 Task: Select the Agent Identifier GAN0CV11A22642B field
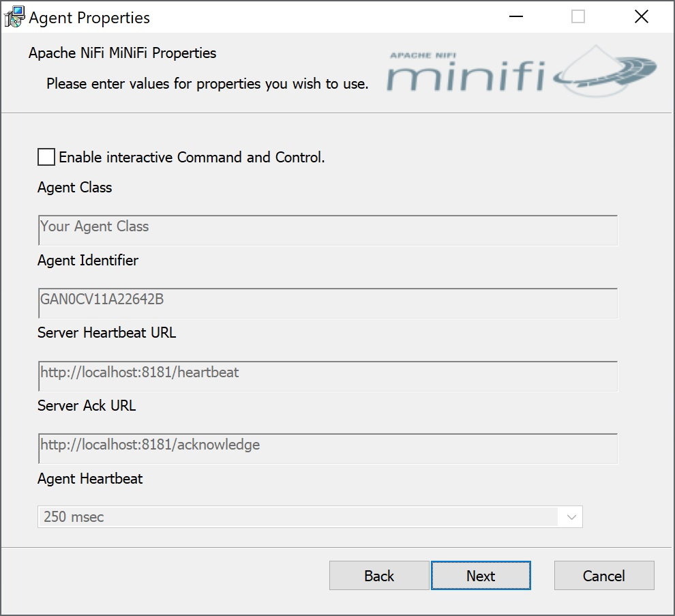point(327,303)
